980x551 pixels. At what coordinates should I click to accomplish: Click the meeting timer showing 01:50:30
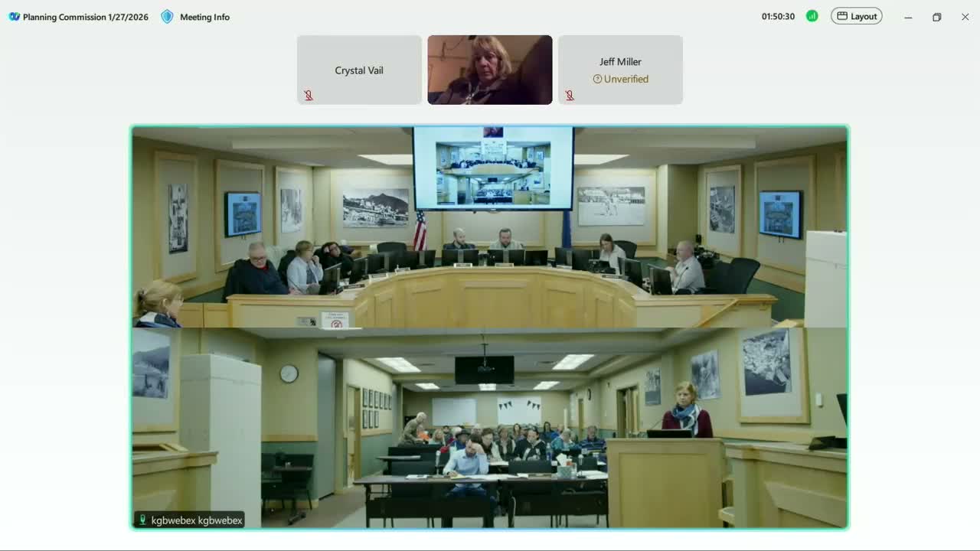pyautogui.click(x=778, y=16)
